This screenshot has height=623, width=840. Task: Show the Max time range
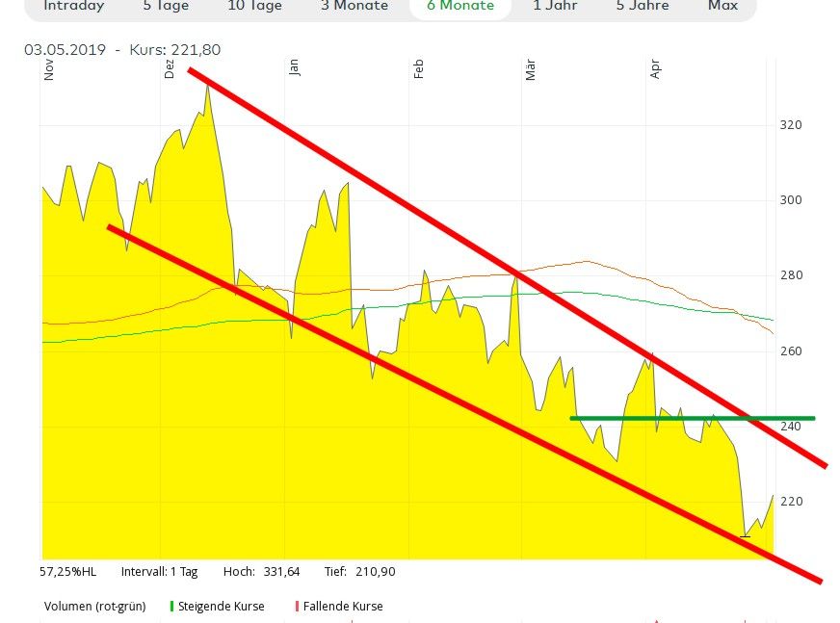click(x=722, y=6)
